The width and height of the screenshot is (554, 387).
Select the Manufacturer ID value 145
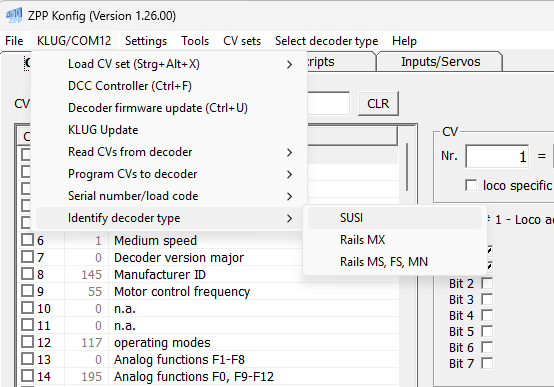coord(92,275)
